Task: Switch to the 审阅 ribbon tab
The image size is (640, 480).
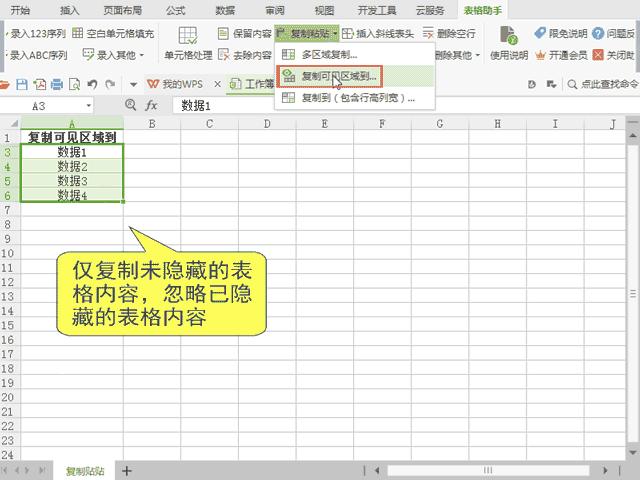Action: [x=275, y=10]
